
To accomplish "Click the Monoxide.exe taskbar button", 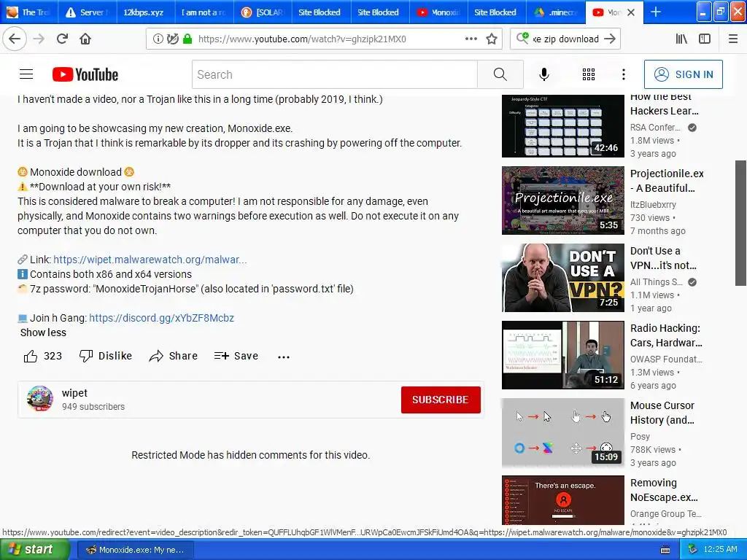I will pos(135,550).
